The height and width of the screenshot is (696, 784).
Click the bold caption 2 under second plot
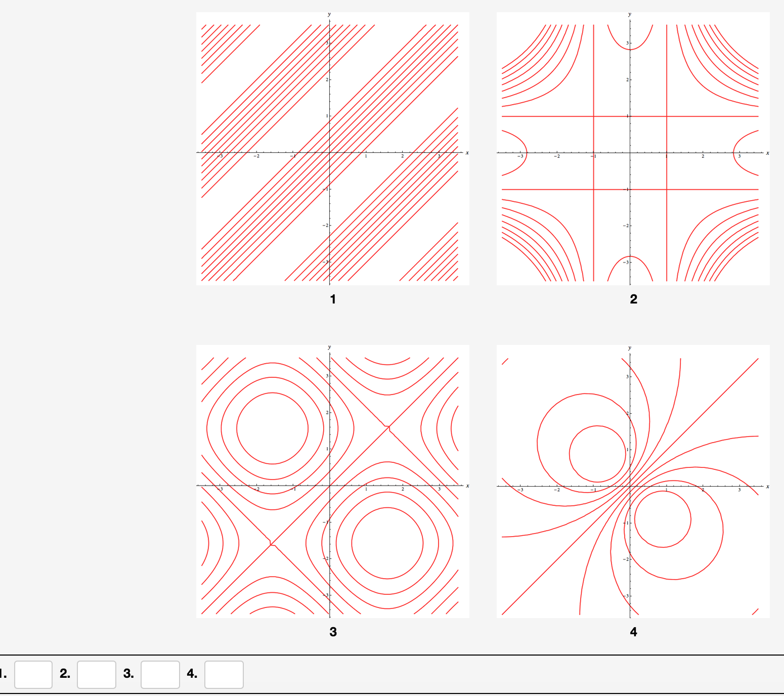tap(633, 299)
